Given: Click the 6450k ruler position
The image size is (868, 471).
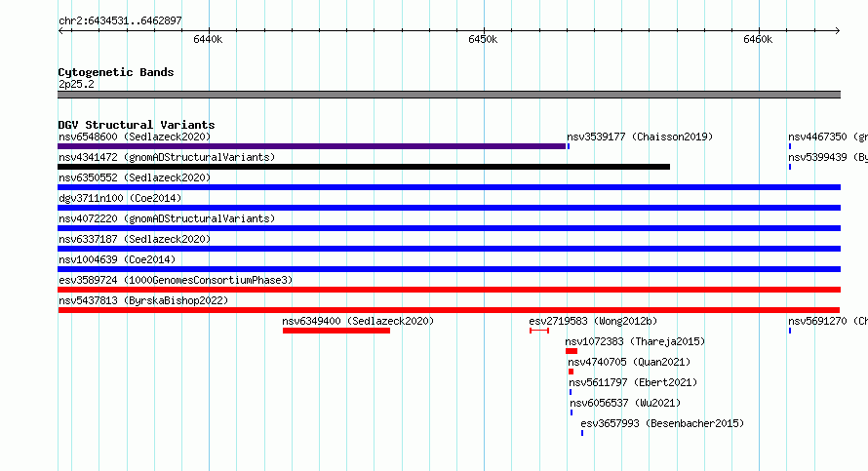Looking at the screenshot, I should 483,39.
